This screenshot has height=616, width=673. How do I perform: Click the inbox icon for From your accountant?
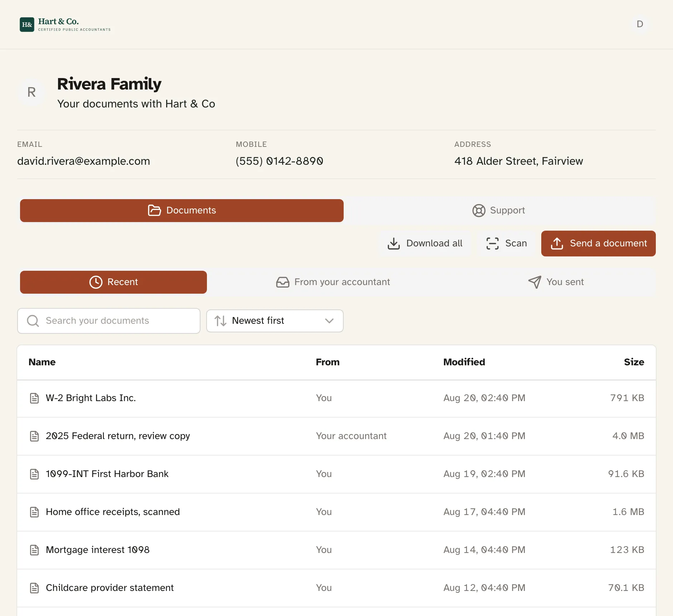click(282, 282)
